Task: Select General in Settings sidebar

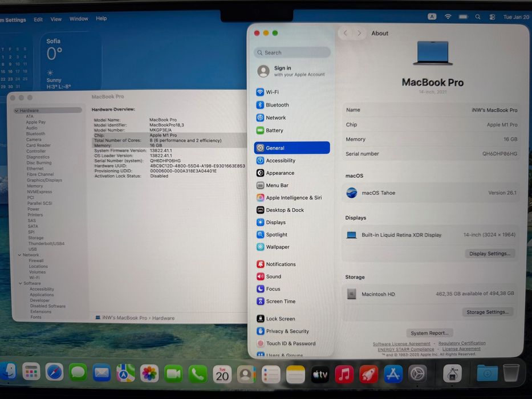Action: point(292,148)
